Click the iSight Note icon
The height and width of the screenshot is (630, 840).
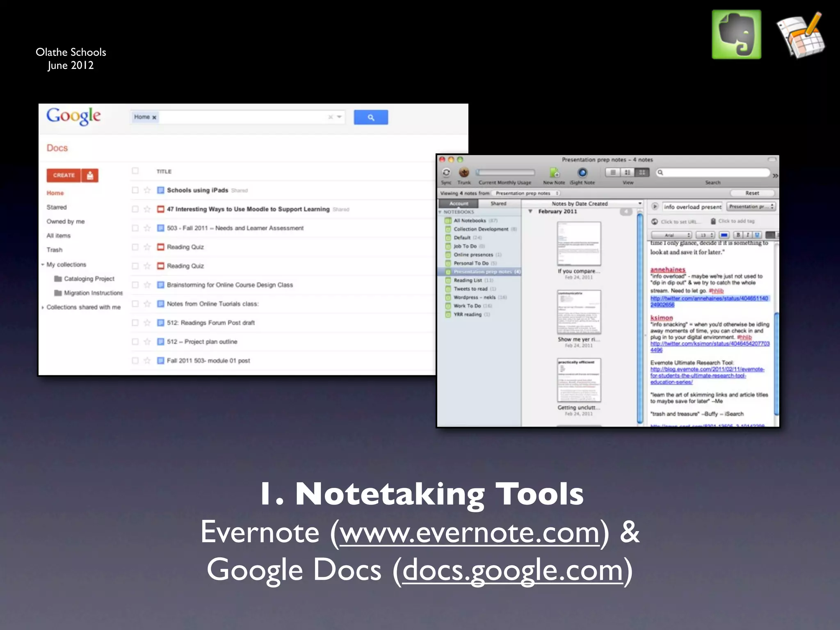coord(582,173)
